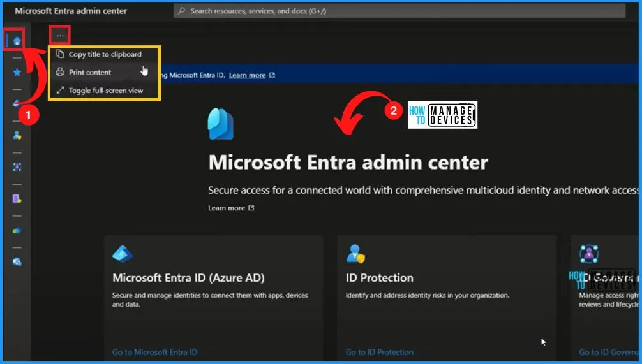The width and height of the screenshot is (642, 364).
Task: Click the Microsoft Entra logo above the heading
Action: 221,124
